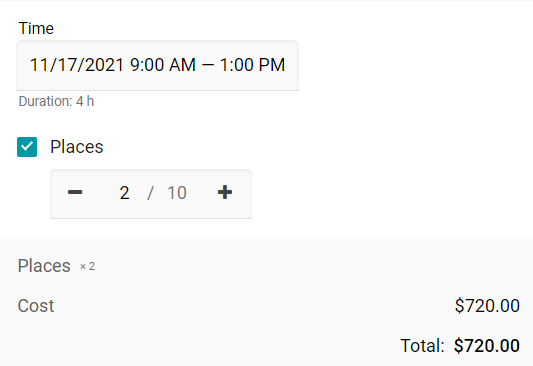This screenshot has width=533, height=366.
Task: Click the Total: label
Action: coord(422,346)
